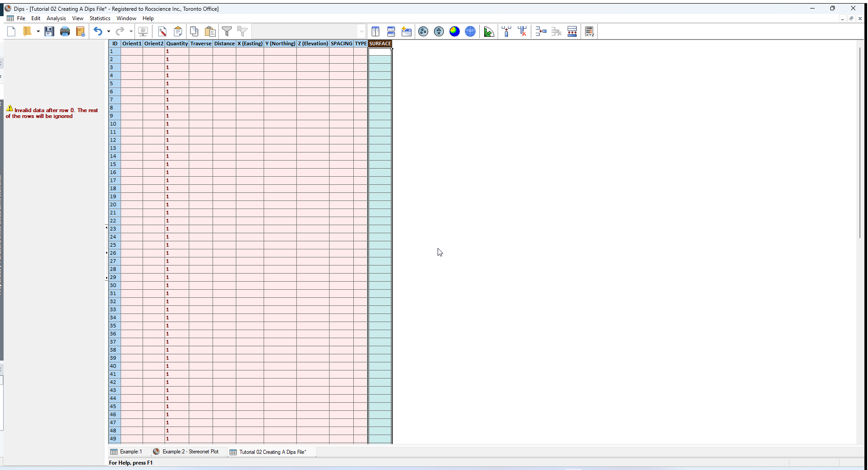The width and height of the screenshot is (868, 470).
Task: Click the redo arrow icon
Action: [x=120, y=31]
